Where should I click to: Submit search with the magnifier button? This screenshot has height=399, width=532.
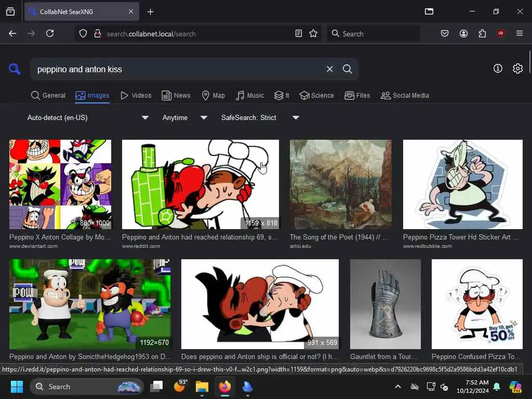point(347,69)
